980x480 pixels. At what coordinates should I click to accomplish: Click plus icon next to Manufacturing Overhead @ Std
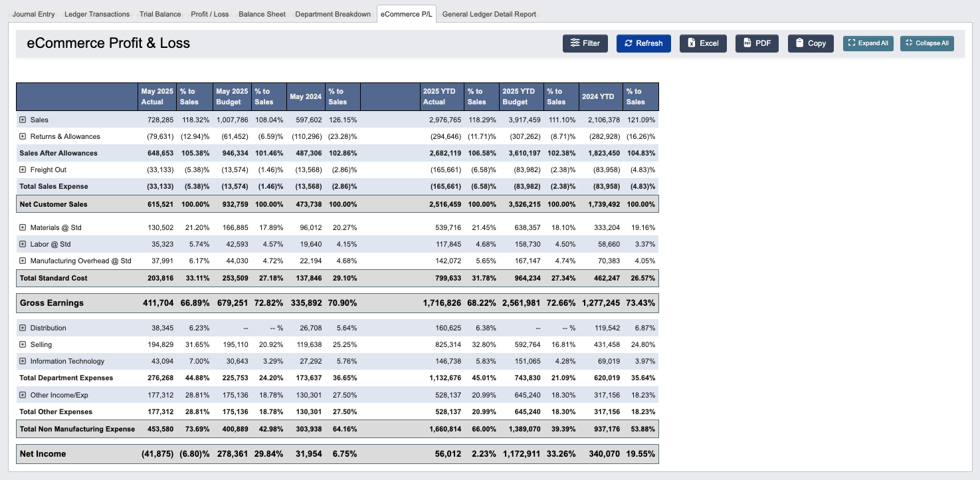pyautogui.click(x=23, y=261)
